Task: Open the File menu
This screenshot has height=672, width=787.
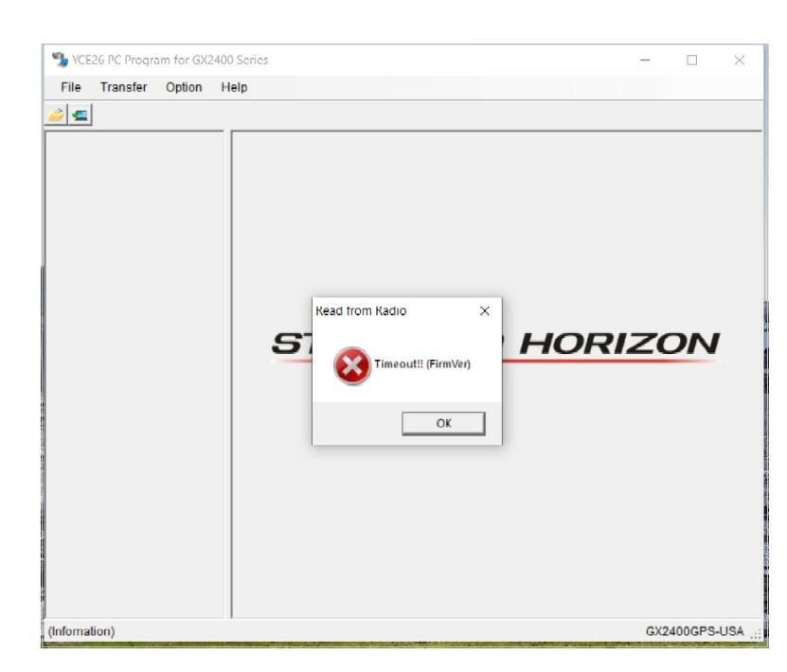Action: pyautogui.click(x=71, y=87)
